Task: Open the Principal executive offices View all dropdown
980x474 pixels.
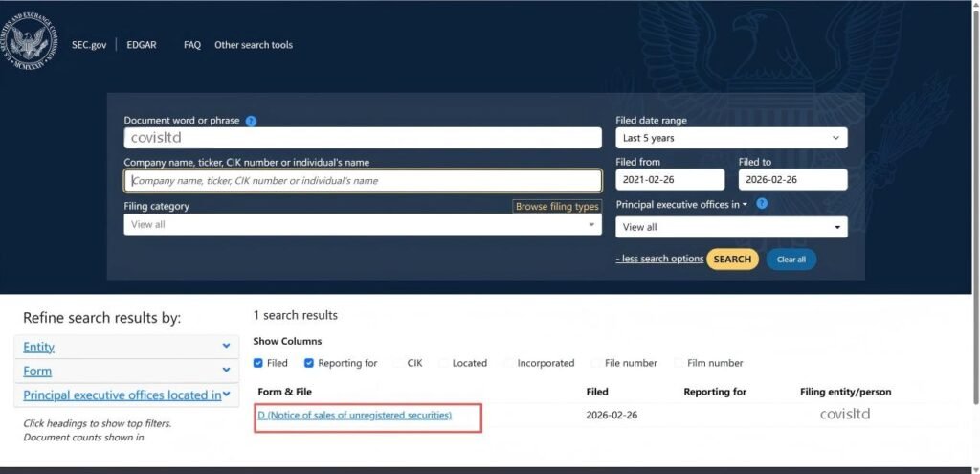Action: tap(730, 227)
